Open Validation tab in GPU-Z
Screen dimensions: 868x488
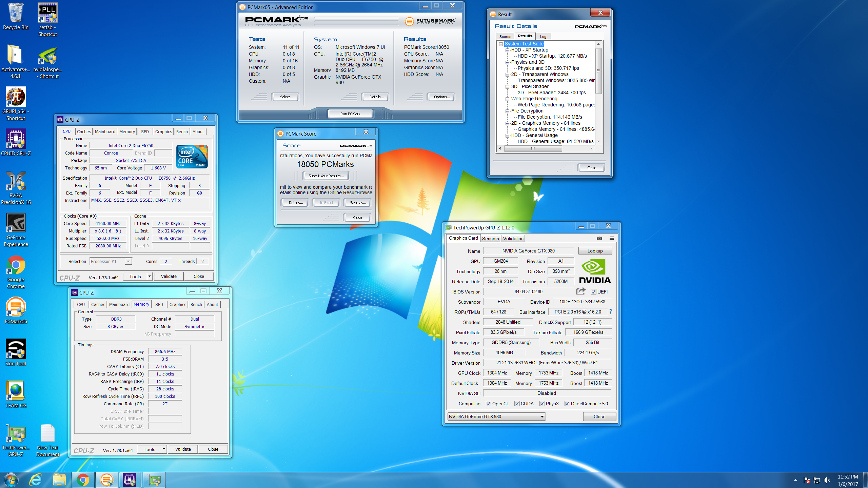click(x=513, y=239)
